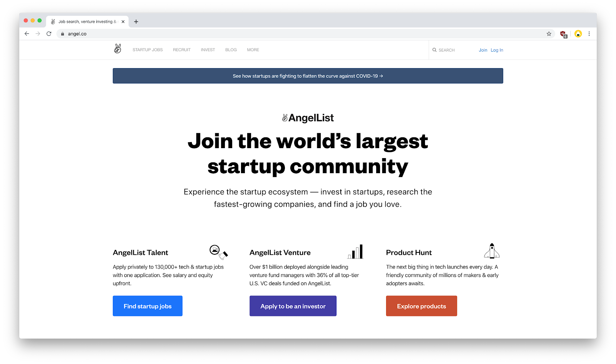This screenshot has width=616, height=364.
Task: Click the Find startup jobs button
Action: (x=147, y=306)
